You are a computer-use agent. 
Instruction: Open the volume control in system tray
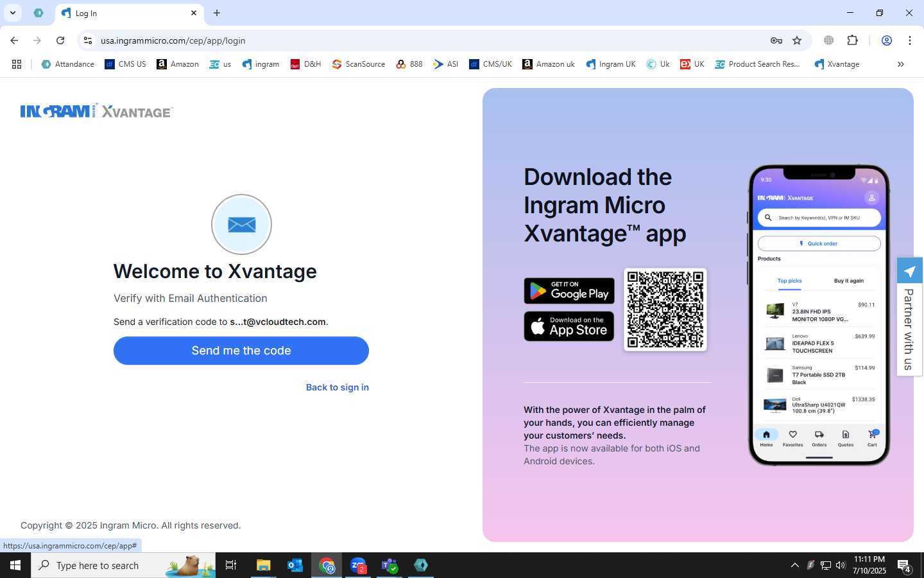tap(841, 565)
